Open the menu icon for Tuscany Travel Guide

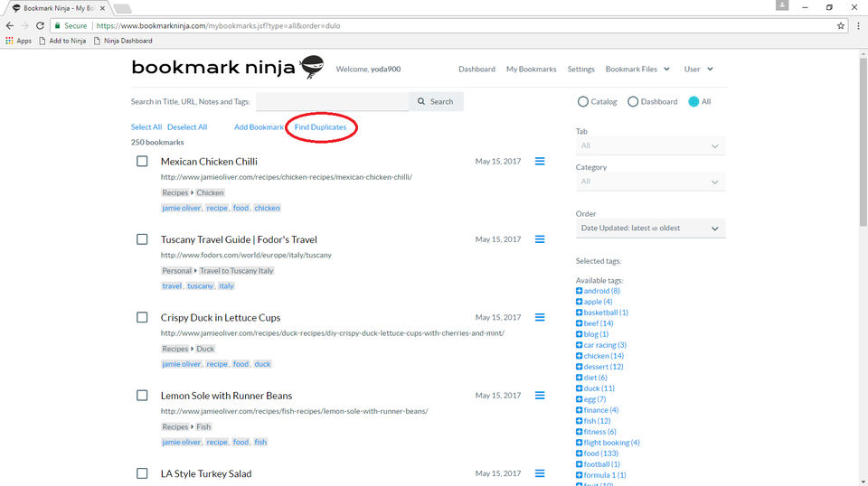click(x=540, y=239)
